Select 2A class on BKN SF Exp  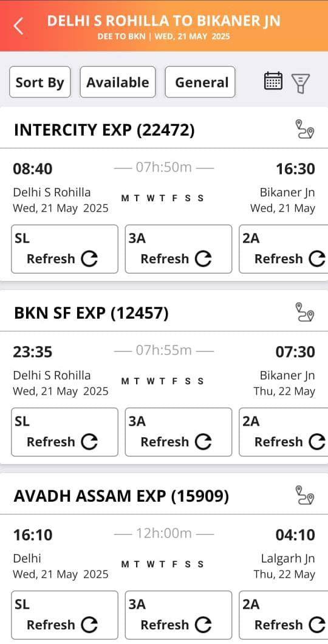coord(284,432)
